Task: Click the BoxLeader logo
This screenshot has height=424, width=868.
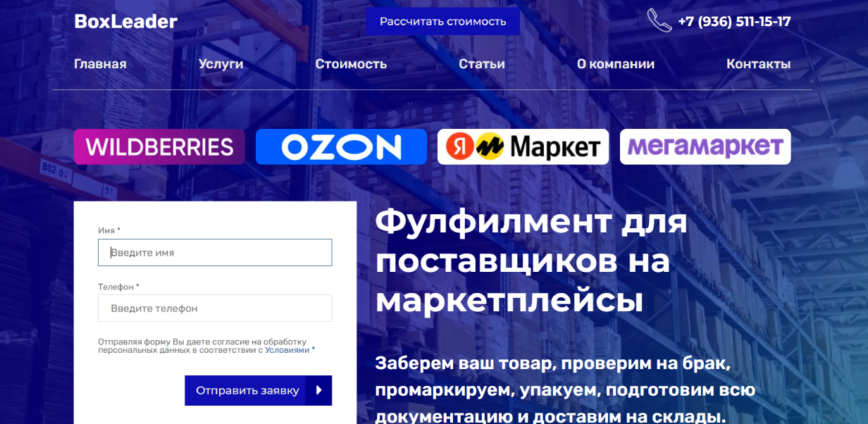Action: point(125,22)
